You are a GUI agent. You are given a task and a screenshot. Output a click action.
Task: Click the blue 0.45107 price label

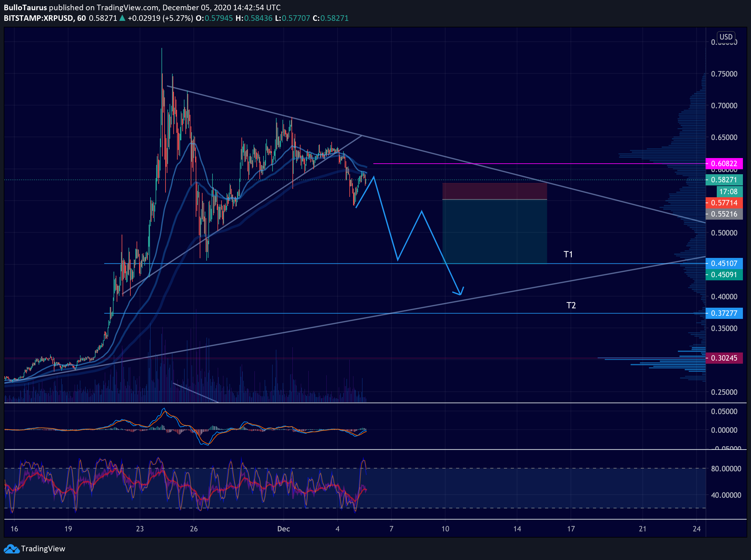[724, 264]
